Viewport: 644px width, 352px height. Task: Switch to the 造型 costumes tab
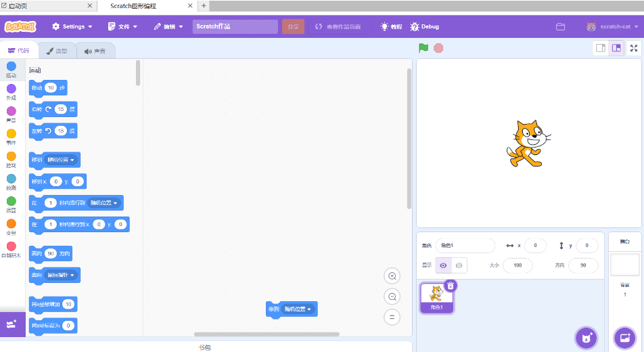point(57,51)
